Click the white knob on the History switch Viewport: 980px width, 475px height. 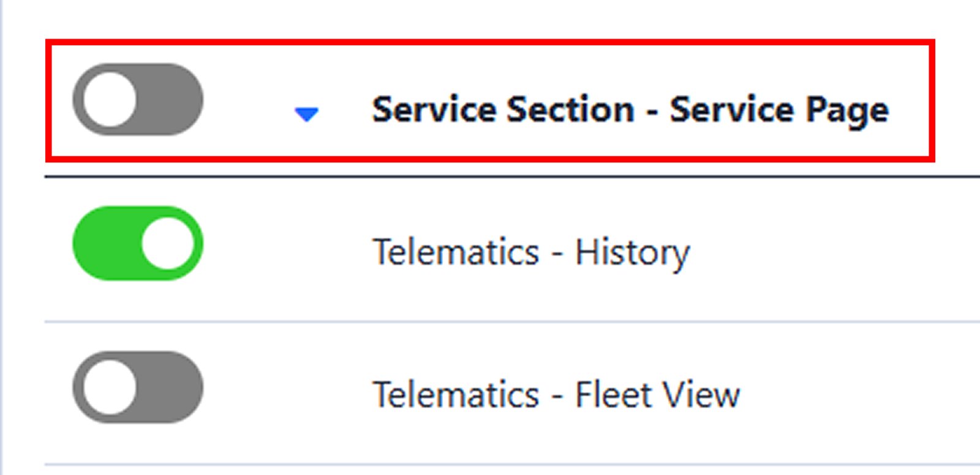click(x=167, y=243)
